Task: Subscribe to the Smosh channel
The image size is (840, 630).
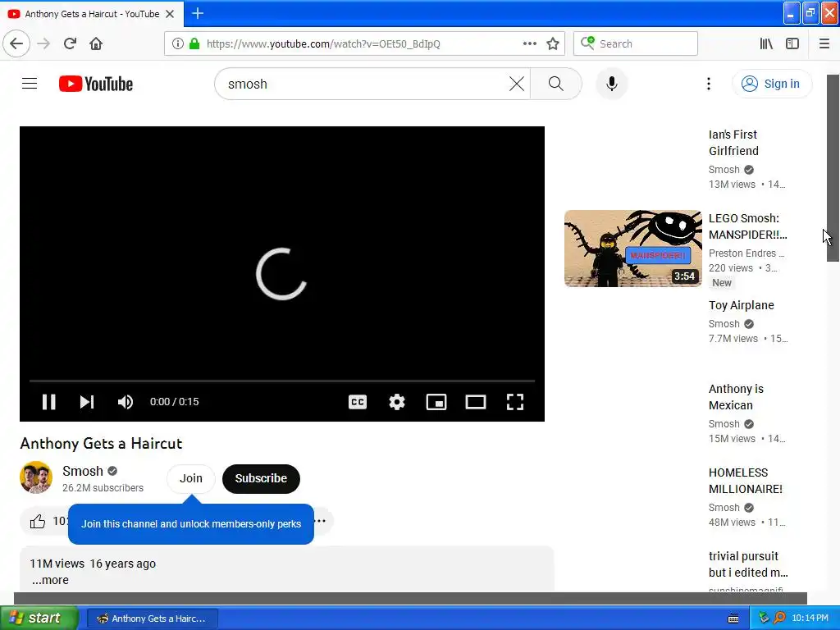Action: 261,478
